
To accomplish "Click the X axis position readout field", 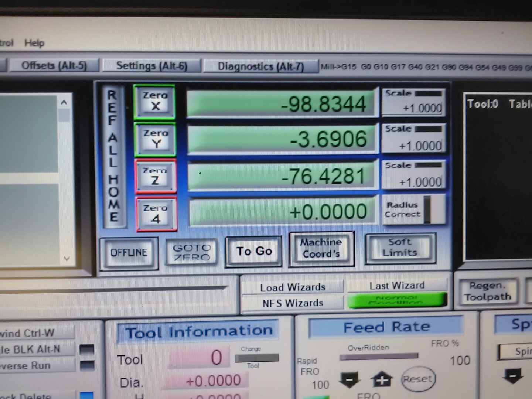I will 282,104.
